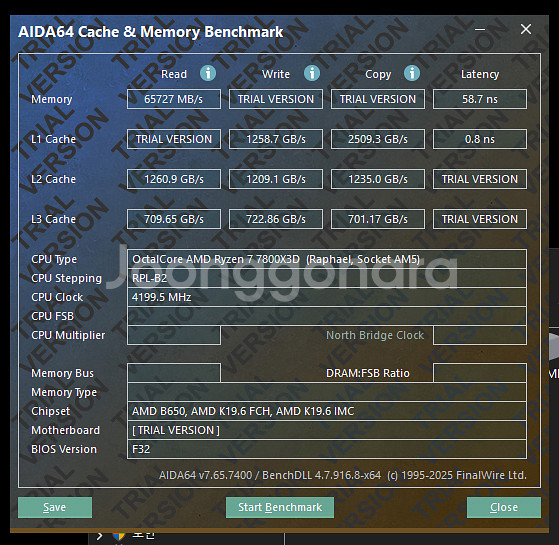This screenshot has width=559, height=545.
Task: Select L1 Cache write value 1258.7 GB/s
Action: click(276, 139)
